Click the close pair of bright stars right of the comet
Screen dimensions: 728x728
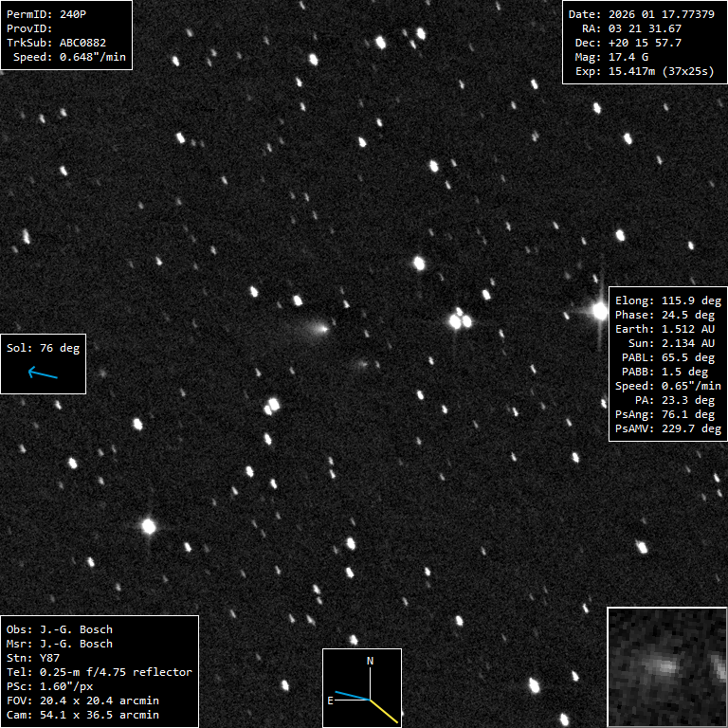(x=460, y=319)
